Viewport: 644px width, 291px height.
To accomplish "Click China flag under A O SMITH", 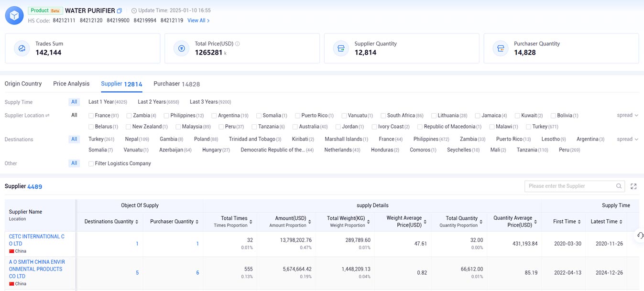I will click(11, 284).
